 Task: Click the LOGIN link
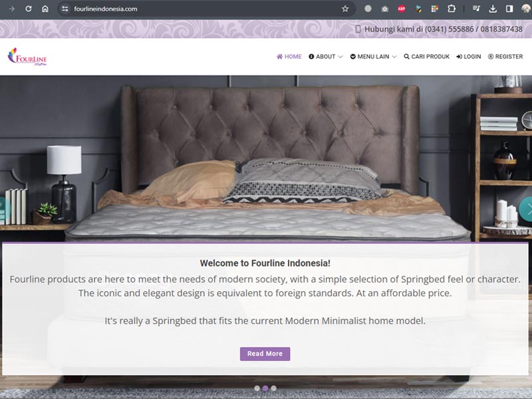pos(469,57)
